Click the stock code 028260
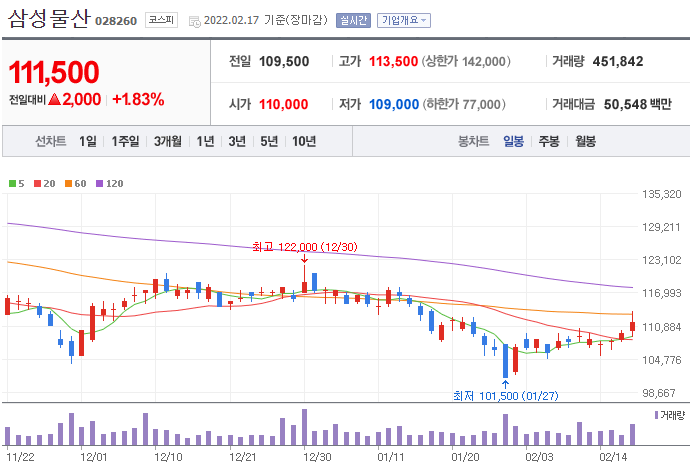The width and height of the screenshot is (690, 467). click(116, 21)
